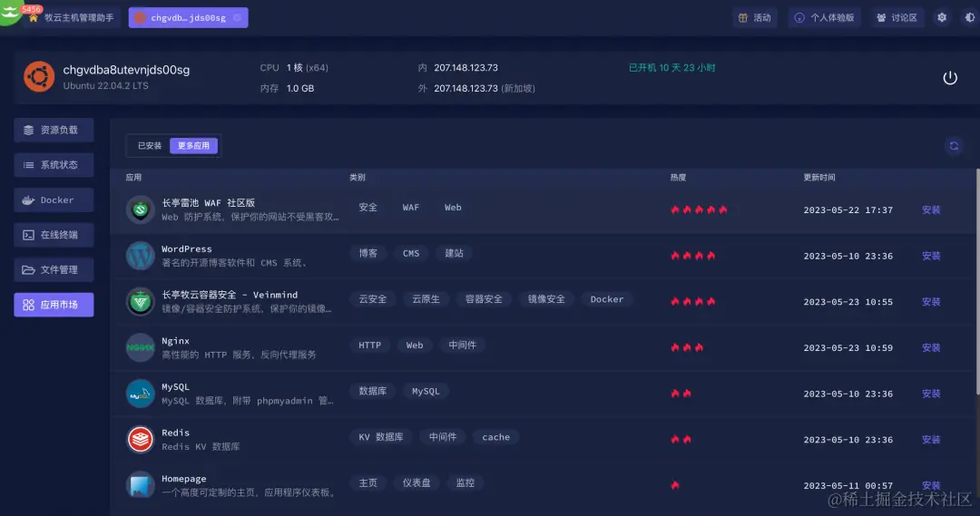The image size is (980, 516).
Task: Open Docker in the sidebar
Action: [x=54, y=200]
